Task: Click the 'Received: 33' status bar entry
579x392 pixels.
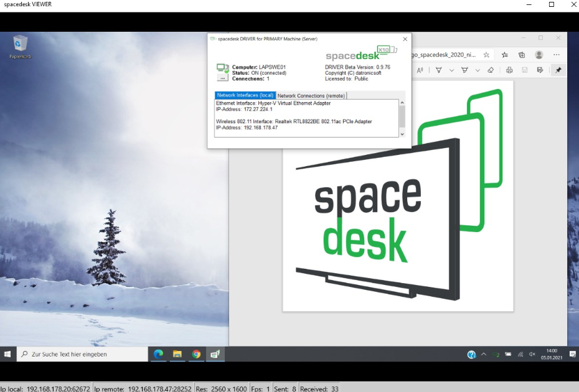Action: coord(319,388)
